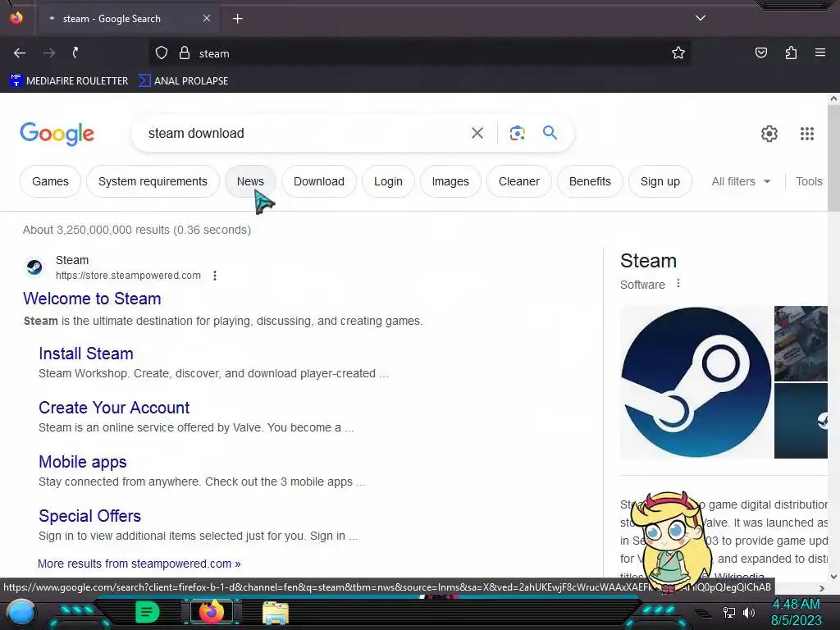Open knowledge panel three-dot menu beside Software
Viewport: 840px width, 630px height.
click(678, 283)
